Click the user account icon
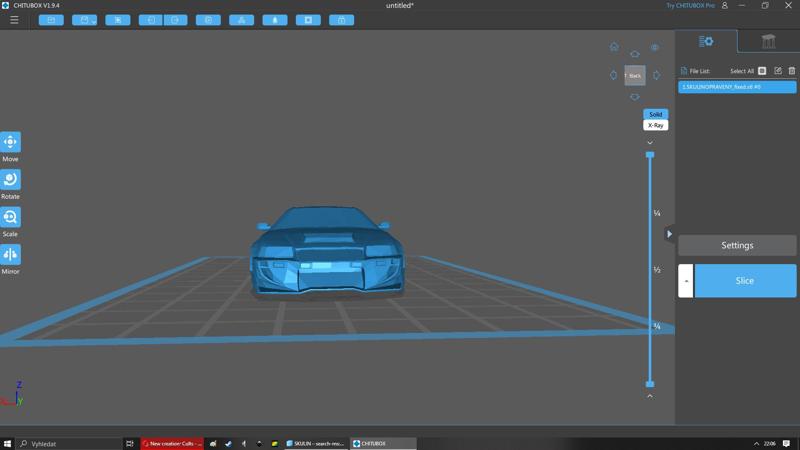The width and height of the screenshot is (800, 450). 725,6
